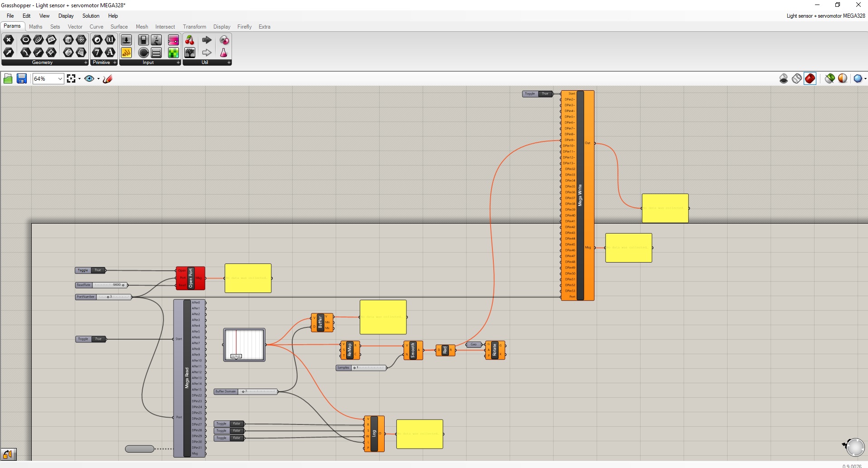Pick the Param Viewer tree icon

[x=190, y=53]
